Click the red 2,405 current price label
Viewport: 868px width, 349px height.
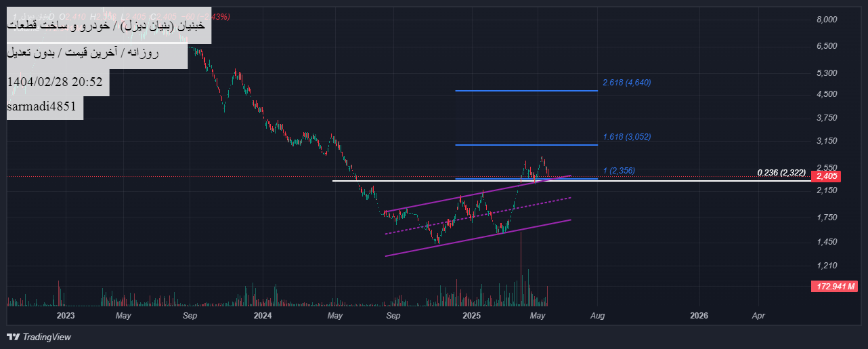(827, 176)
